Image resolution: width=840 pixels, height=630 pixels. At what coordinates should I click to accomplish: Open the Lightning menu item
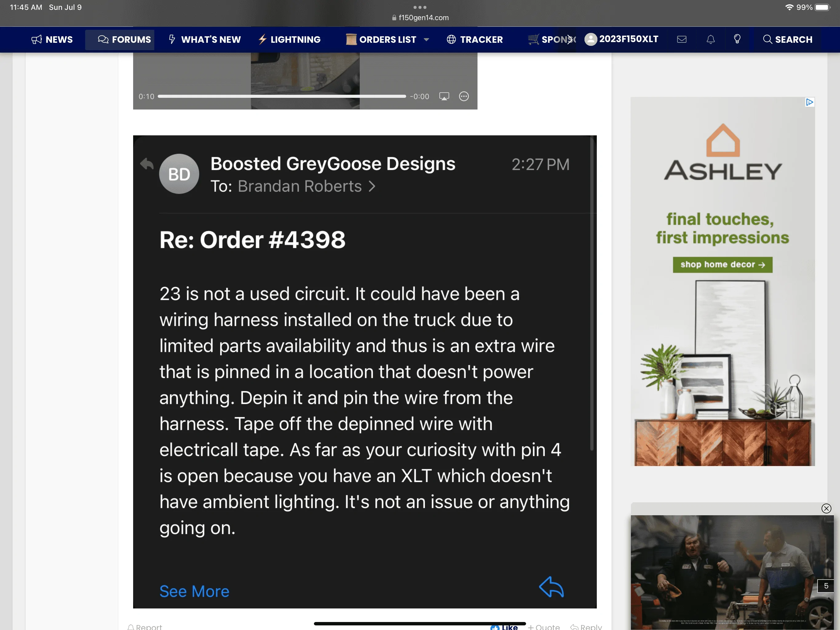pos(289,39)
